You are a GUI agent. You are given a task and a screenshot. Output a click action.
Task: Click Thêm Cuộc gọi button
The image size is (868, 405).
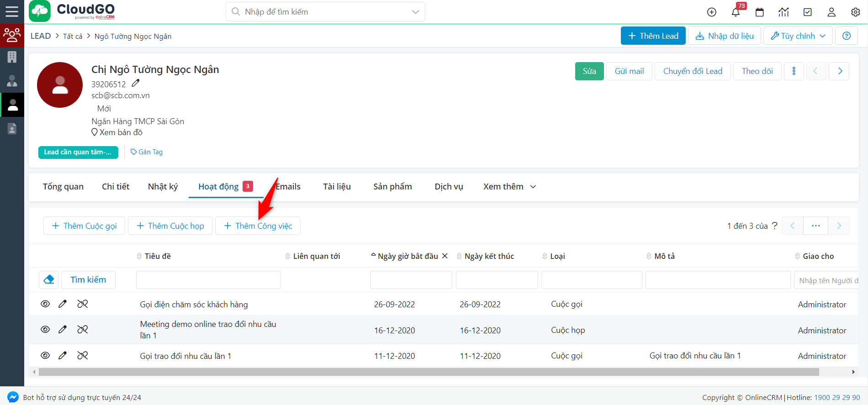click(x=84, y=226)
